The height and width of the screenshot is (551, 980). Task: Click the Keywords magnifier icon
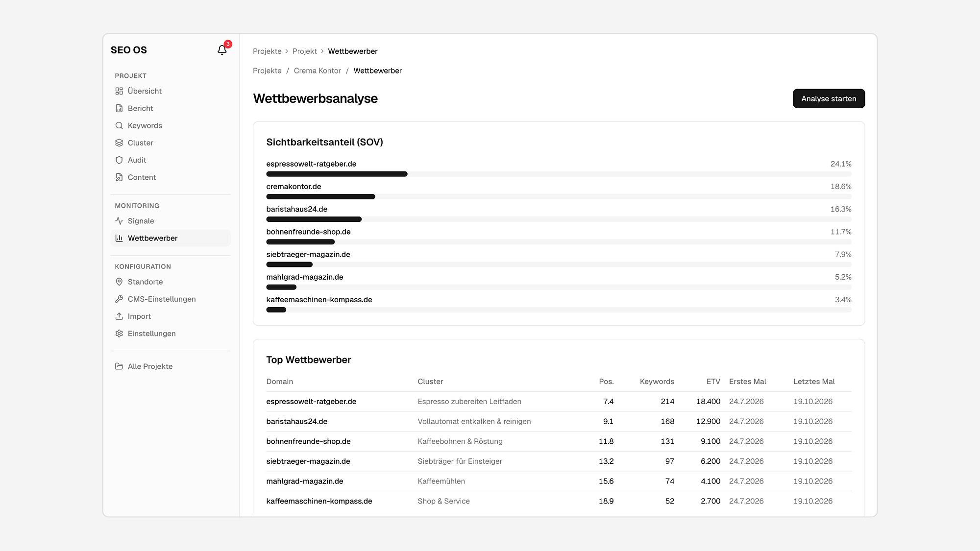(x=119, y=125)
